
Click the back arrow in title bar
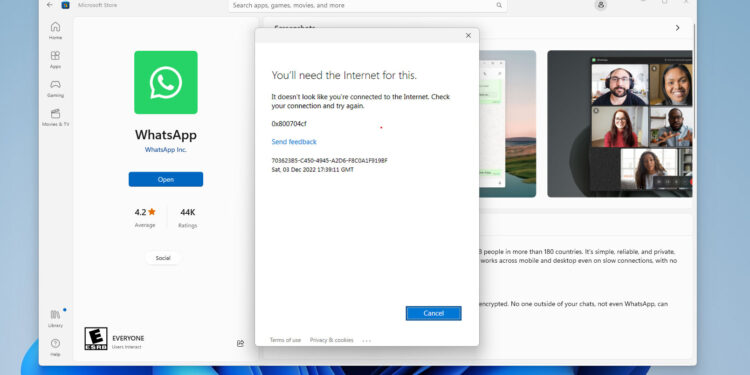click(50, 5)
